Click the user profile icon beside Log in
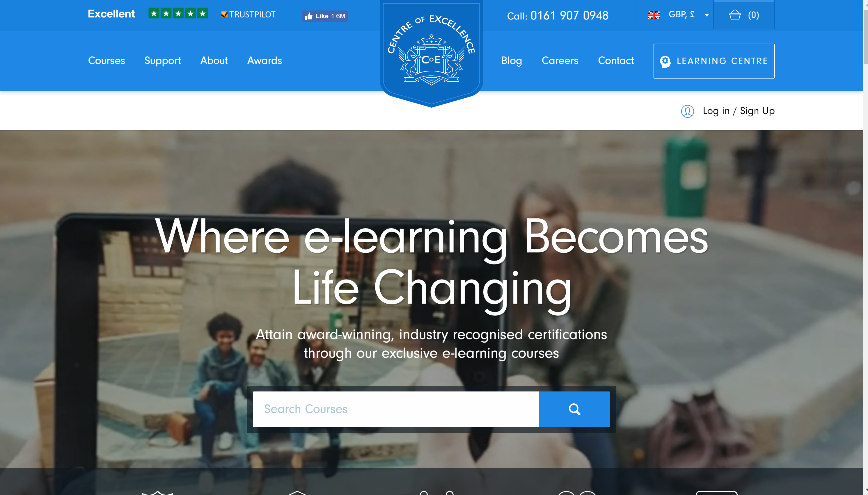Viewport: 868px width, 495px height. click(687, 111)
